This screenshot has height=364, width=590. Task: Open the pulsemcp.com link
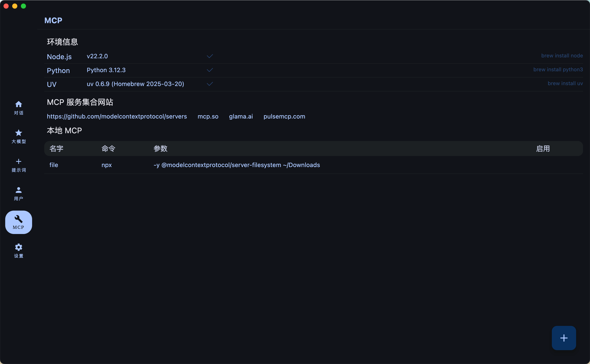[x=284, y=116]
